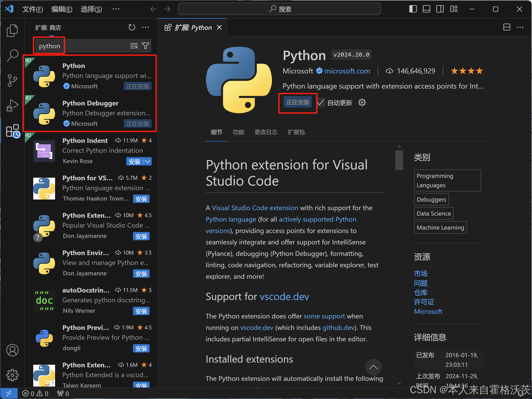Toggle the bottom panel layout button
532x399 pixels.
(x=426, y=9)
